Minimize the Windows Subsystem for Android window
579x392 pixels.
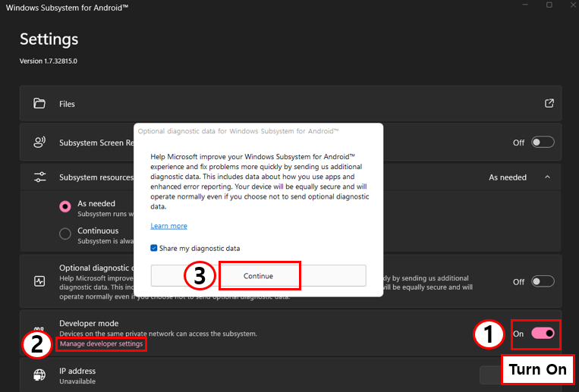525,5
